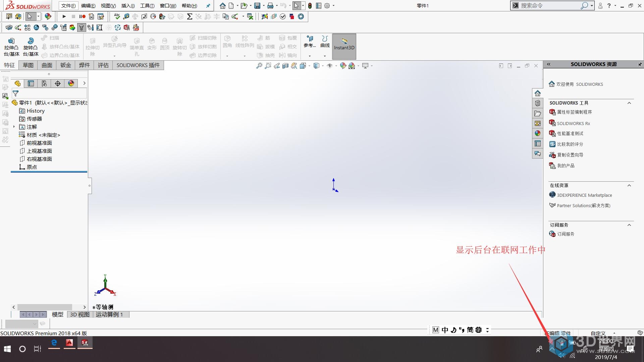Open ConfigurationManager tab icon
The width and height of the screenshot is (644, 362).
point(44,83)
